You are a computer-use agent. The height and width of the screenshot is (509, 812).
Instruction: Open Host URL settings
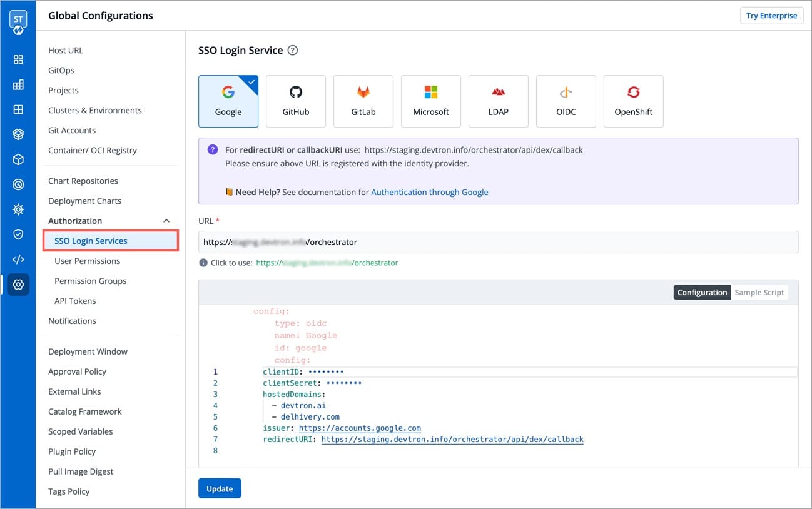66,50
